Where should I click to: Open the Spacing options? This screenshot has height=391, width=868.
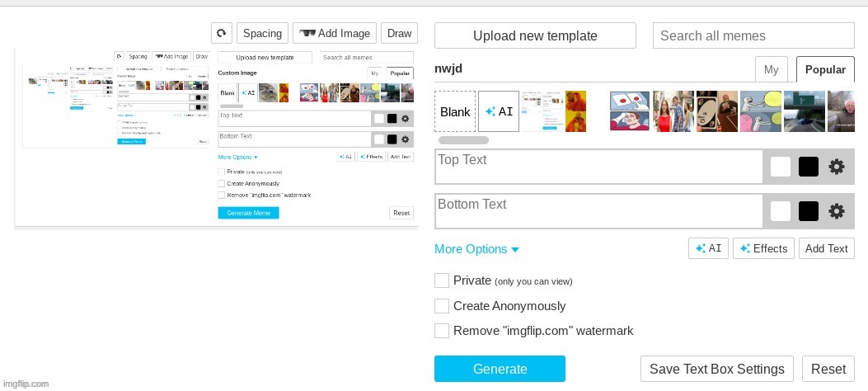(262, 33)
